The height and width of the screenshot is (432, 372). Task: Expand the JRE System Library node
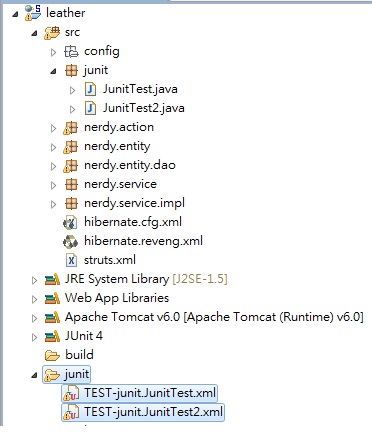(x=34, y=280)
